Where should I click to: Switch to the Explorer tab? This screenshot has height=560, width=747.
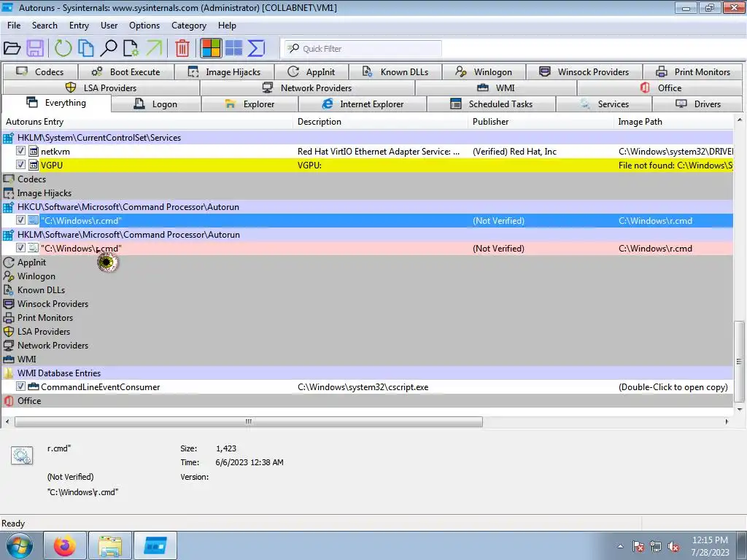point(249,104)
